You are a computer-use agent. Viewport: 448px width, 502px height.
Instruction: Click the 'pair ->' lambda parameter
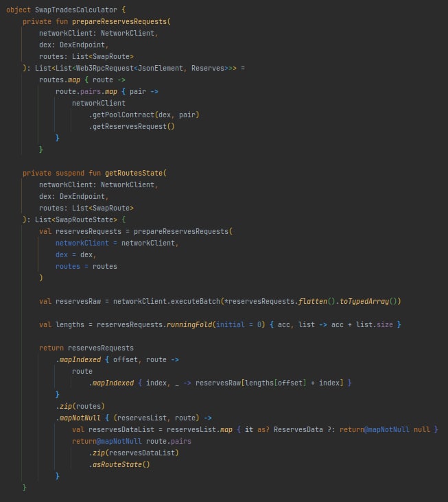coord(144,92)
